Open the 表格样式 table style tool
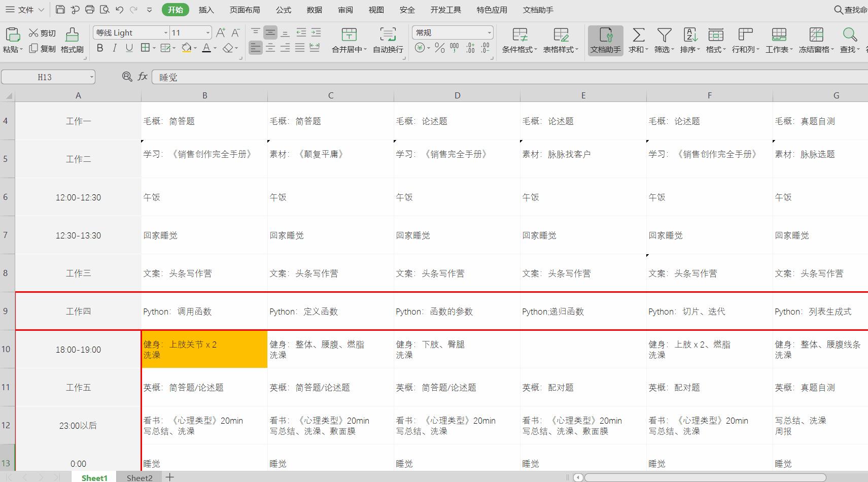 click(x=560, y=41)
